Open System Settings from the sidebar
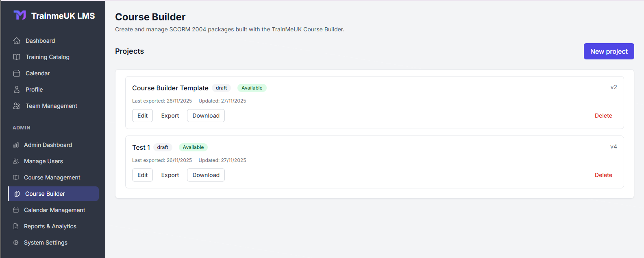644x258 pixels. [x=46, y=243]
